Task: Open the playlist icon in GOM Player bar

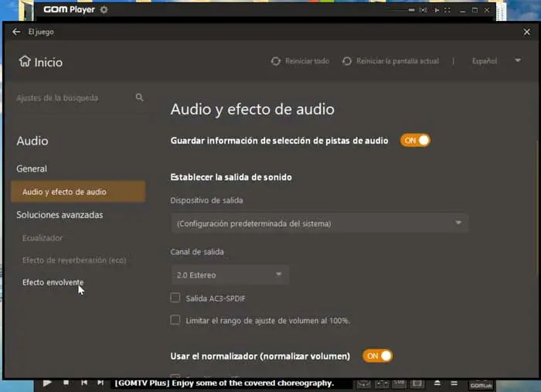Action: tap(454, 383)
